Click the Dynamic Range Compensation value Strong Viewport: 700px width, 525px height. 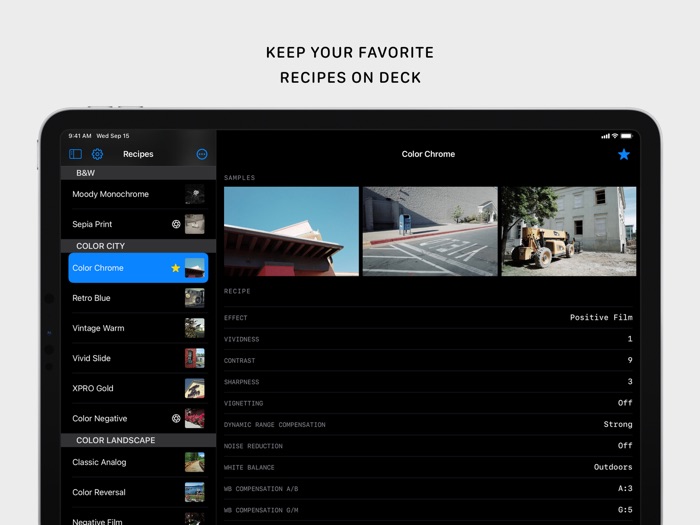(x=618, y=424)
